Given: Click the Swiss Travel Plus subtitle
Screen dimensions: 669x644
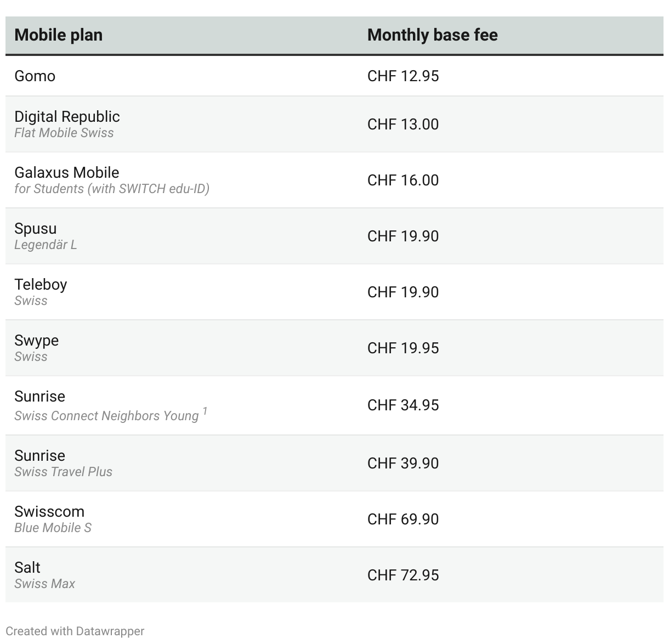Looking at the screenshot, I should pos(63,472).
